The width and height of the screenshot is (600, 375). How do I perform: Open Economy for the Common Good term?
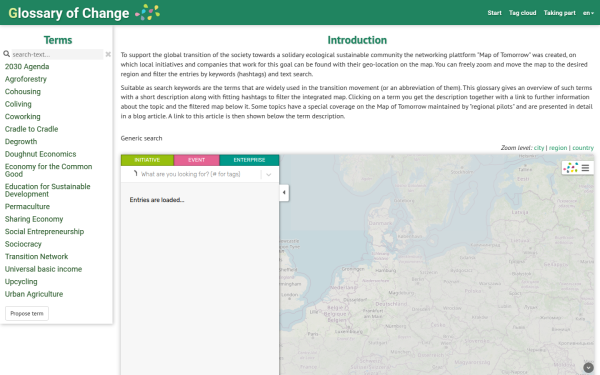coord(49,170)
